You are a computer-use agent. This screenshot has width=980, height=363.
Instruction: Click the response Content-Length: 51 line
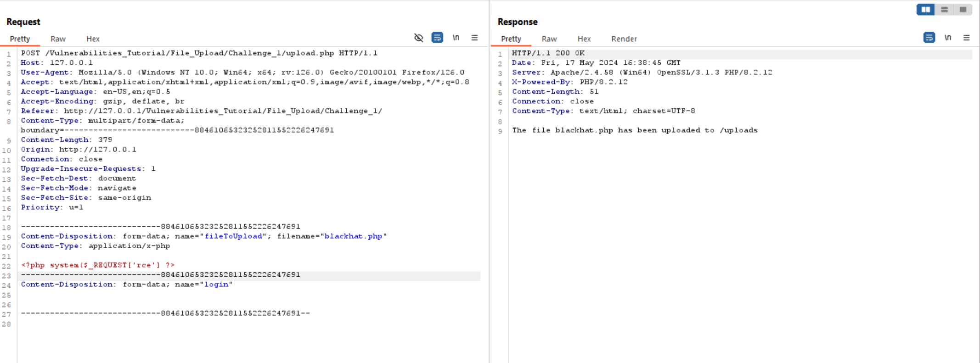(x=555, y=92)
